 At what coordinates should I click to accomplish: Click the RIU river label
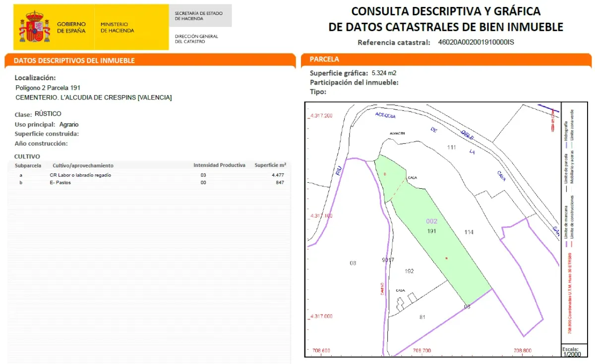[339, 171]
